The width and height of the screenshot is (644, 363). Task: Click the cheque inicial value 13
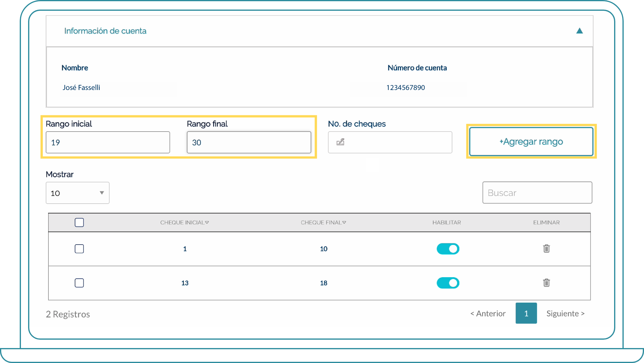click(185, 283)
